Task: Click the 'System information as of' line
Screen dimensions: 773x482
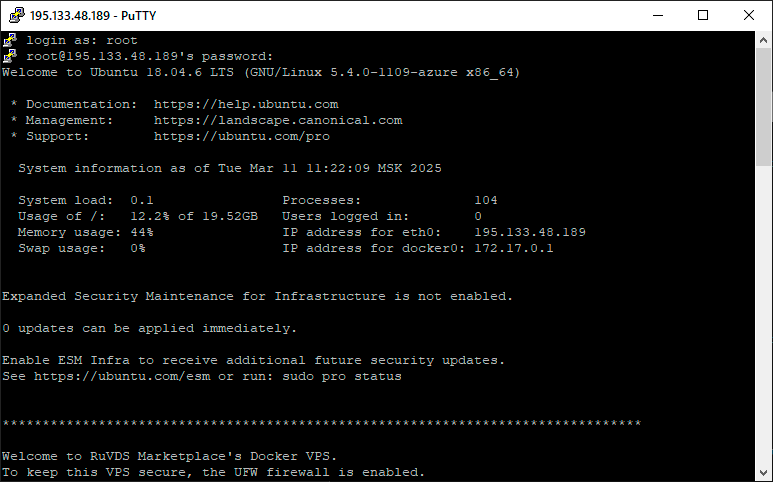Action: tap(230, 169)
